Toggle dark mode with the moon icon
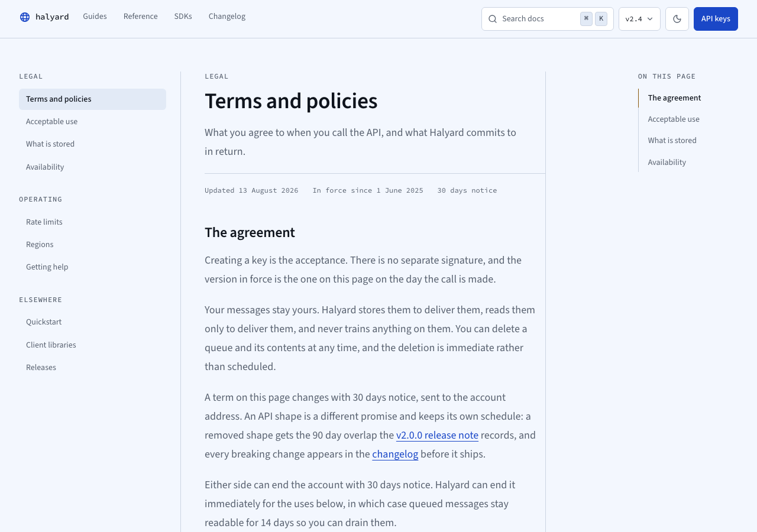Viewport: 757px width, 532px height. point(677,19)
